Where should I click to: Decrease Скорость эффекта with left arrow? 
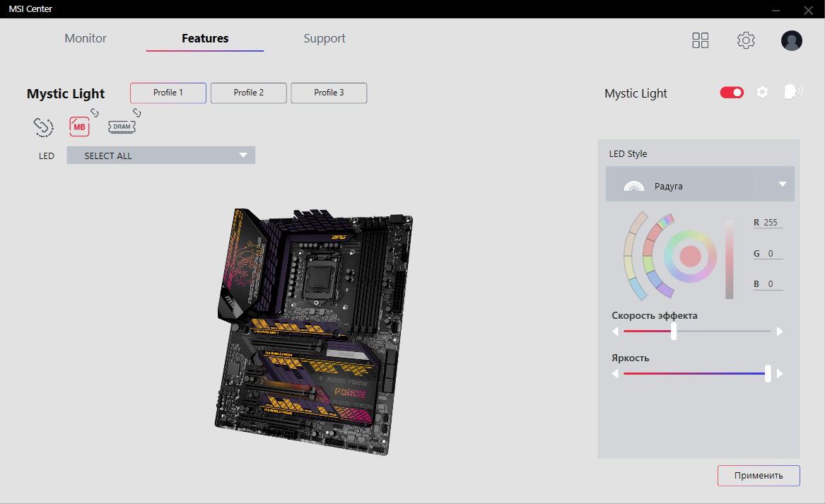(x=615, y=332)
